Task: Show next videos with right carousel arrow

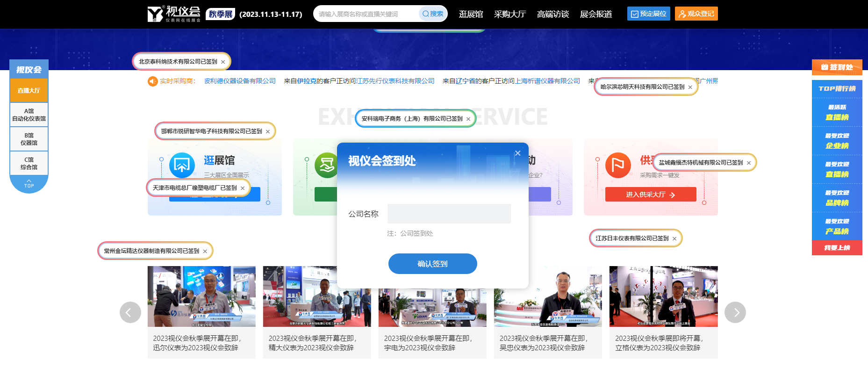Action: click(x=735, y=312)
